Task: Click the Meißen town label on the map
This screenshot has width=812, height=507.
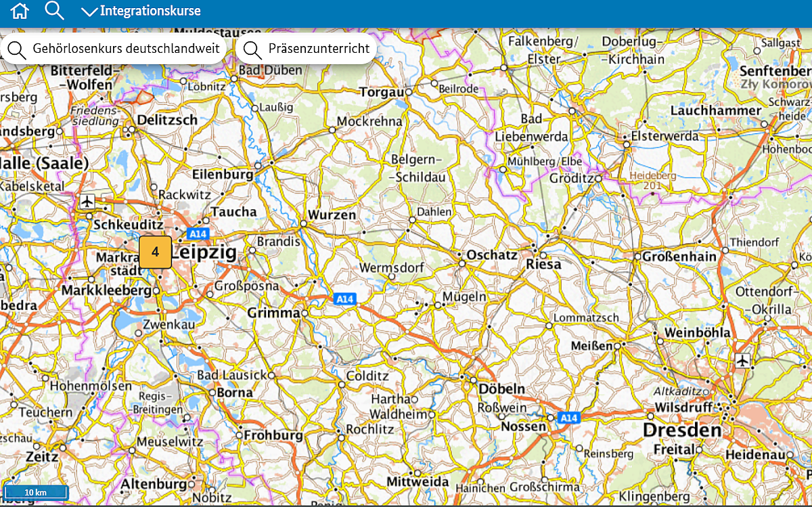Action: pyautogui.click(x=591, y=346)
